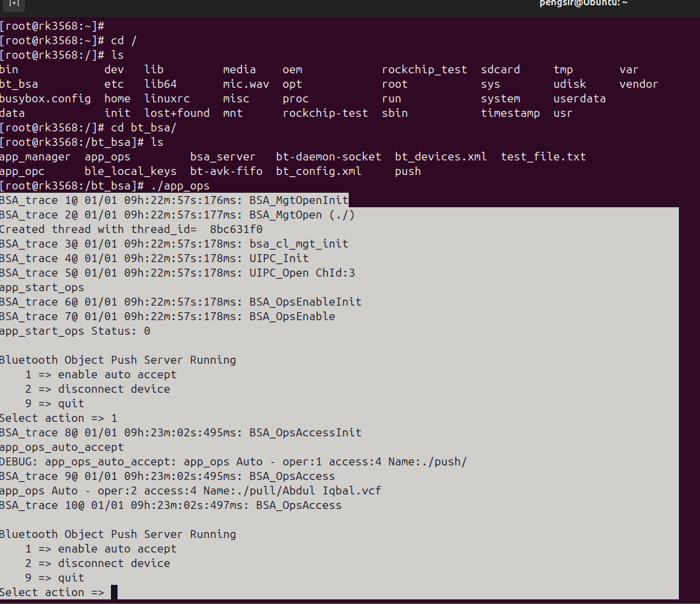
Task: Click the 'BSA_trace 10@' line
Action: (170, 506)
